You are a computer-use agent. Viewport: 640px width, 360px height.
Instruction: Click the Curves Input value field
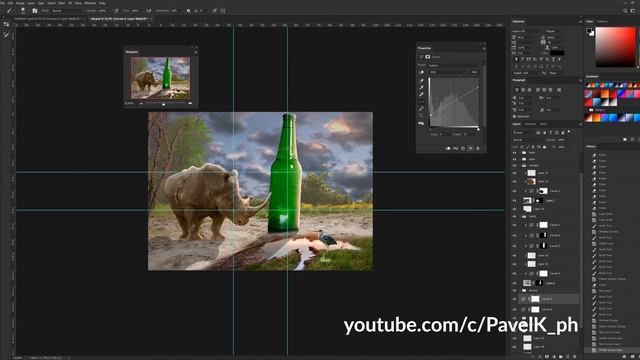pos(443,134)
